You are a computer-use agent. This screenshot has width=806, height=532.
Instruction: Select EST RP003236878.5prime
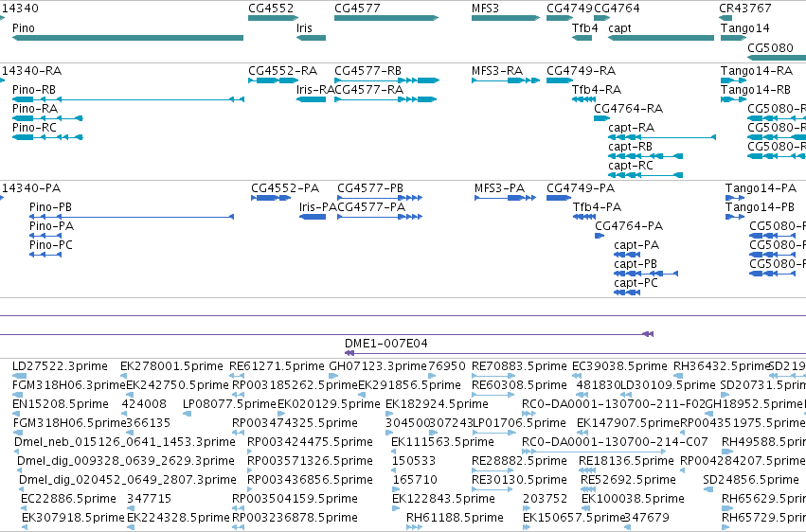pyautogui.click(x=237, y=527)
